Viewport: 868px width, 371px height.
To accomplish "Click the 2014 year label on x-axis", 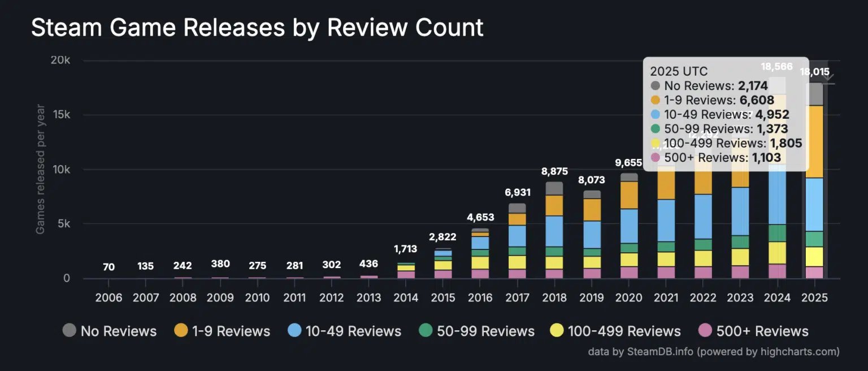I will 406,297.
